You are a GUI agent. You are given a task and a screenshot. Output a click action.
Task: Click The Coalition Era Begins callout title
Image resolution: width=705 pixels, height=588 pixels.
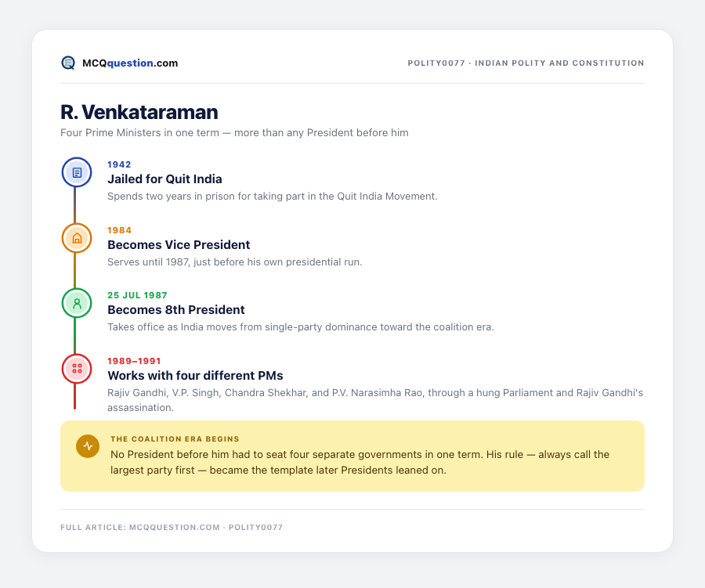(x=175, y=438)
